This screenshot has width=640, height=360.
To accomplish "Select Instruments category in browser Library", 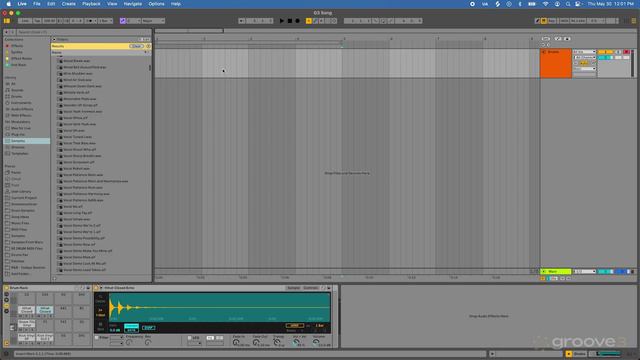I will [x=20, y=103].
